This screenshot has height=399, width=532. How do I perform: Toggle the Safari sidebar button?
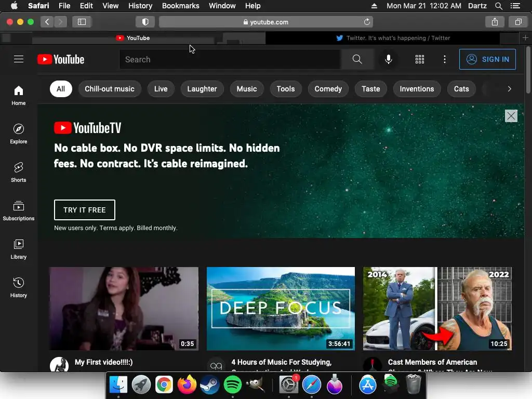pyautogui.click(x=82, y=22)
